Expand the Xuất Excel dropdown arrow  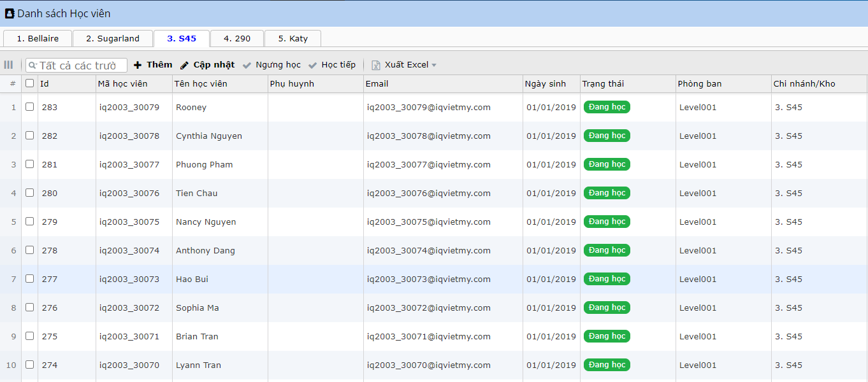pos(434,65)
